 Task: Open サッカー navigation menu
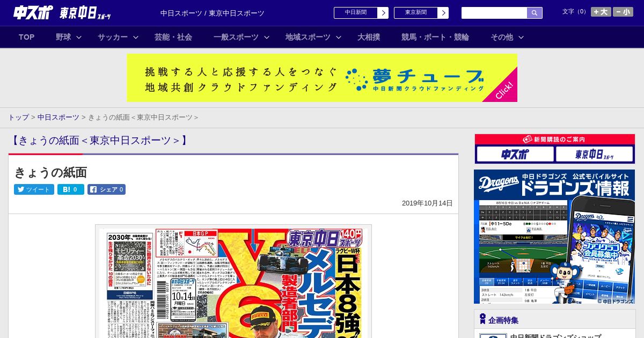coord(113,37)
